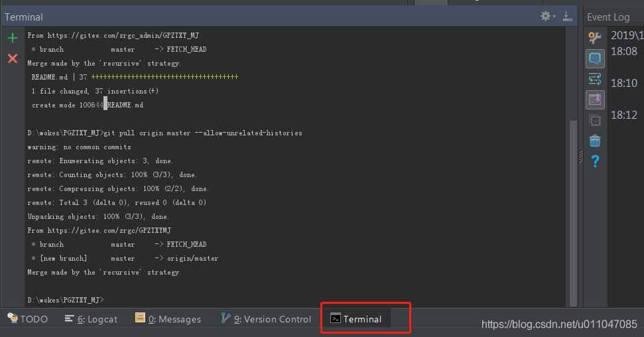Click the terminal vertical scrollbar thumb

coord(573,213)
